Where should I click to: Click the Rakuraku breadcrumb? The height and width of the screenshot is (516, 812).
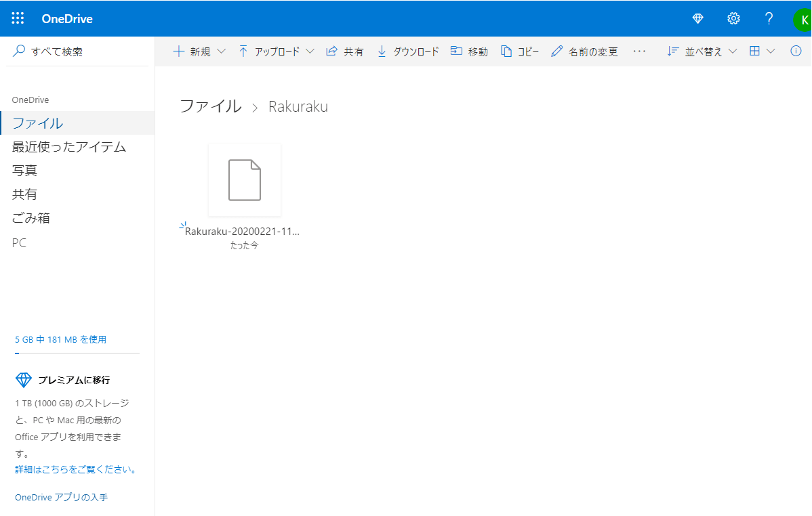[x=298, y=106]
